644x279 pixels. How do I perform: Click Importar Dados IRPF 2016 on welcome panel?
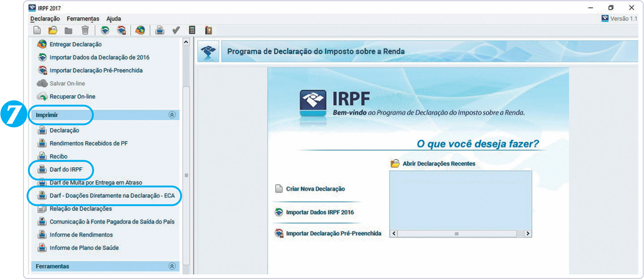[320, 212]
